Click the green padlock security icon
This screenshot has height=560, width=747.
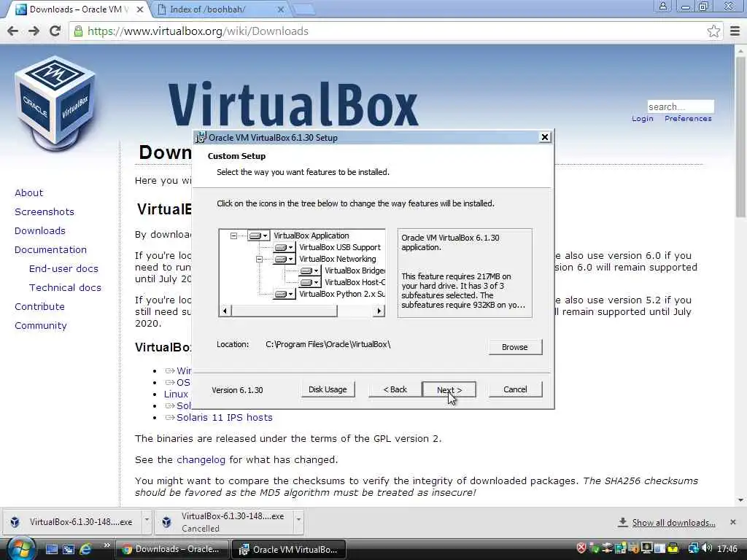tap(77, 31)
